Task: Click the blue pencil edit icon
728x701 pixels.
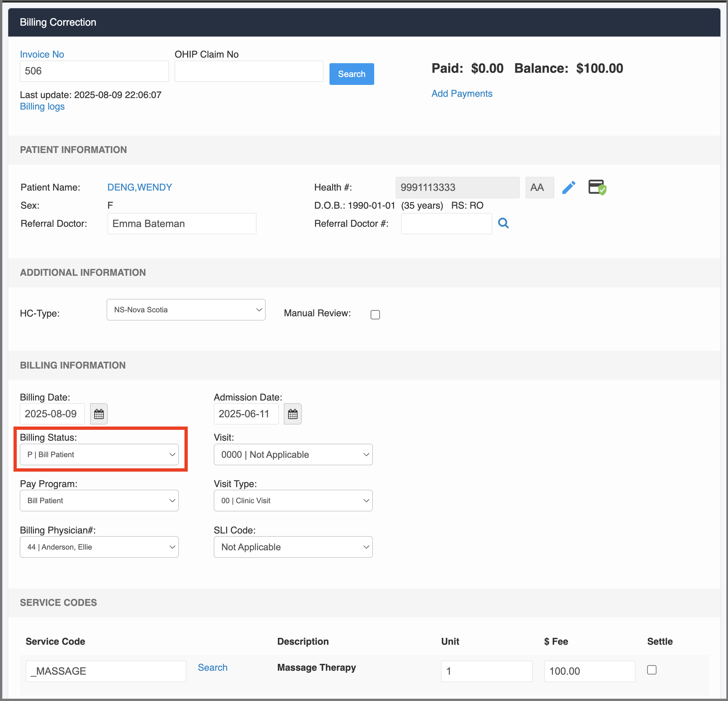Action: [x=569, y=188]
